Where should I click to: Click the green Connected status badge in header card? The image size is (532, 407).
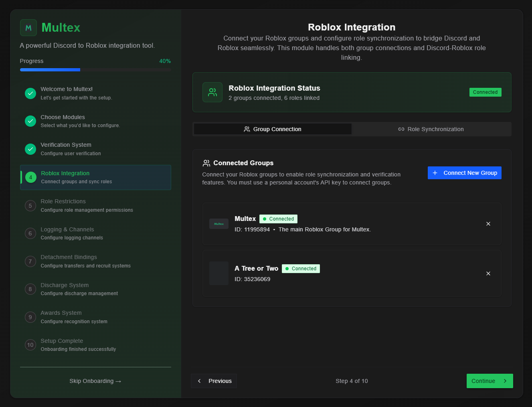point(485,92)
